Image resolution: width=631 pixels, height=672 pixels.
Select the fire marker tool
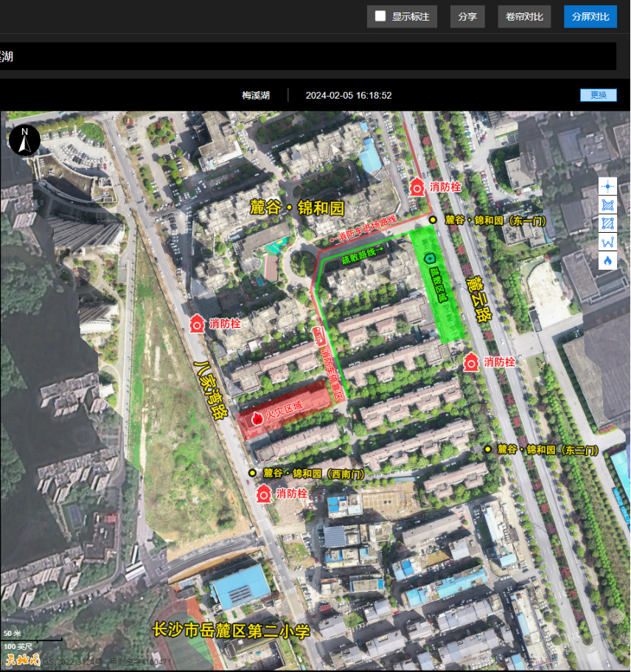point(607,261)
